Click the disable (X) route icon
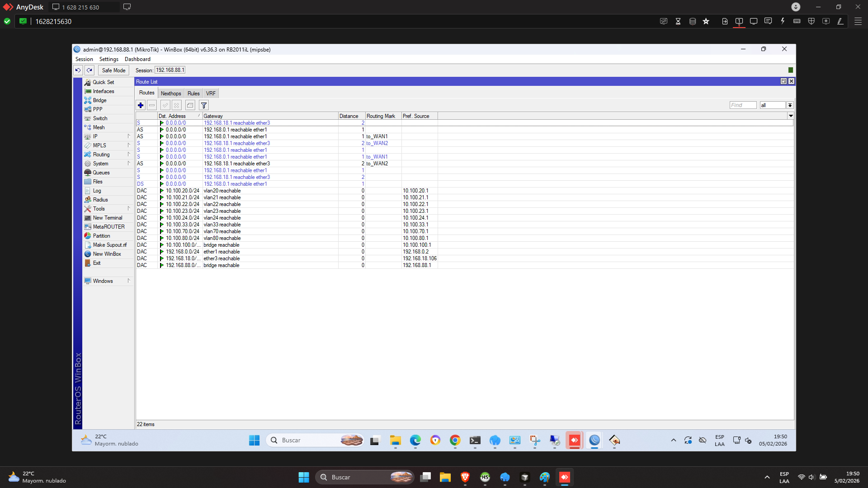The height and width of the screenshot is (488, 868). 177,105
